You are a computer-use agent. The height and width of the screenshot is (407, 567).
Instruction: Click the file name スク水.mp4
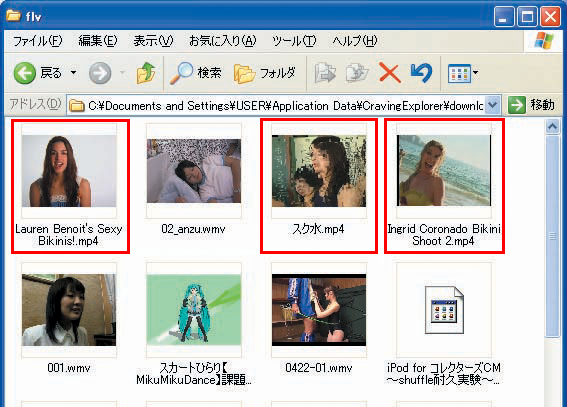319,229
